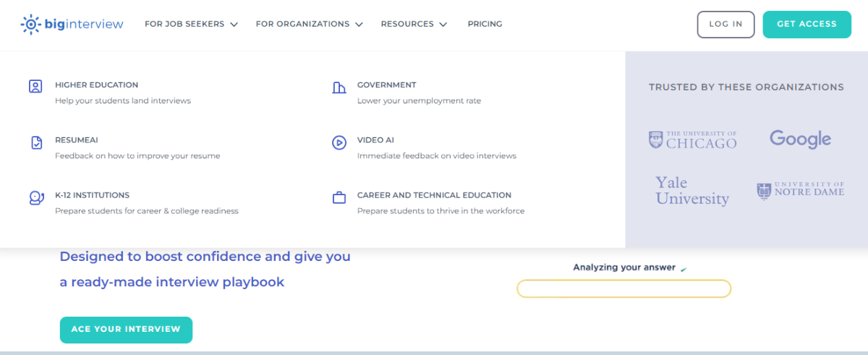The image size is (868, 355).
Task: Click the Google logo
Action: [x=800, y=139]
